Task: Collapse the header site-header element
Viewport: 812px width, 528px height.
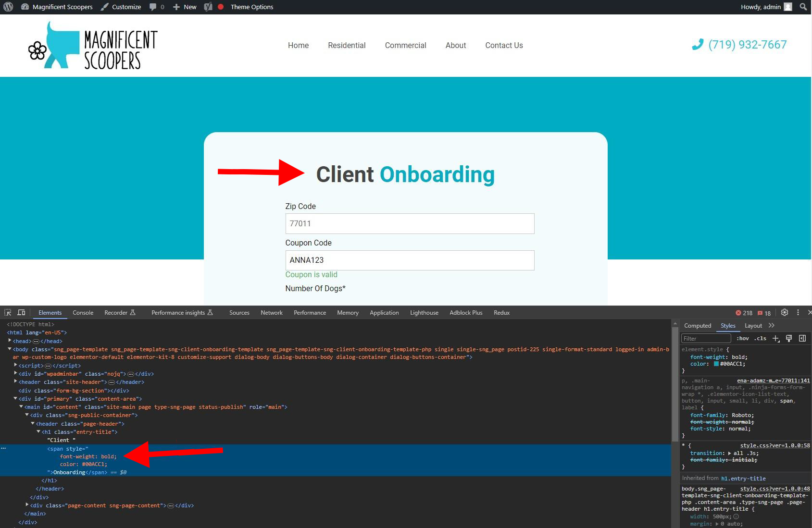Action: [x=16, y=382]
